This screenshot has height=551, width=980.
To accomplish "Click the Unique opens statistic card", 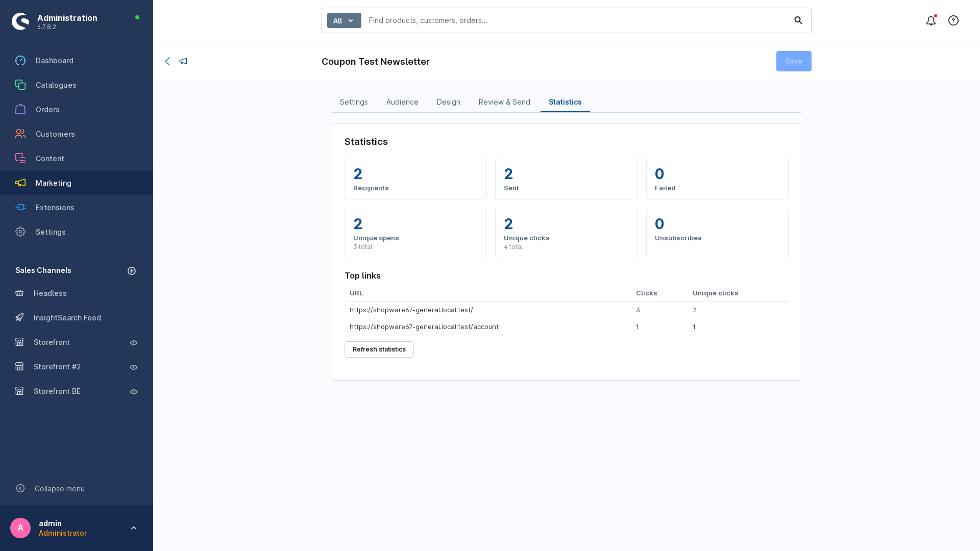I will [x=415, y=233].
